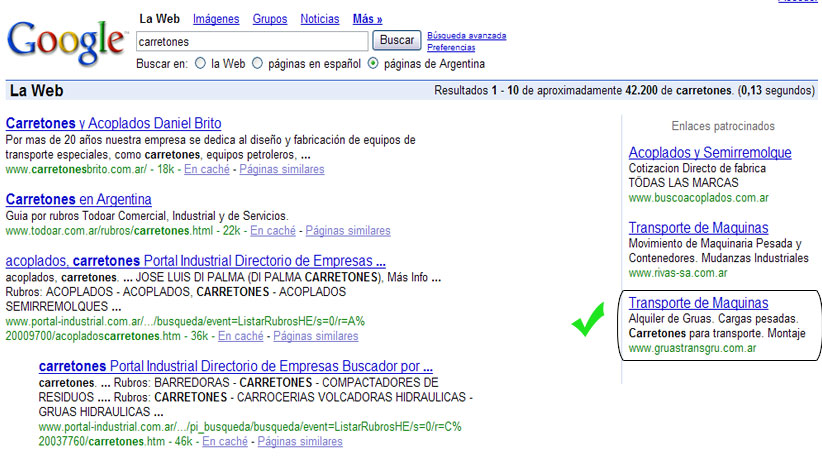The height and width of the screenshot is (464, 822).
Task: Open 'Páginas similares' for carretonesbrito.com.ar result
Action: [x=282, y=169]
